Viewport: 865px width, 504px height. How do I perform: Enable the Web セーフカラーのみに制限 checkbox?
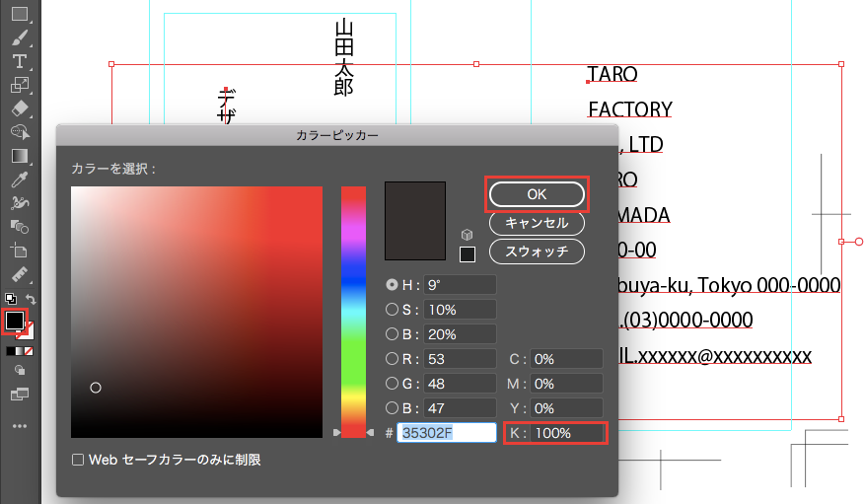(x=78, y=460)
